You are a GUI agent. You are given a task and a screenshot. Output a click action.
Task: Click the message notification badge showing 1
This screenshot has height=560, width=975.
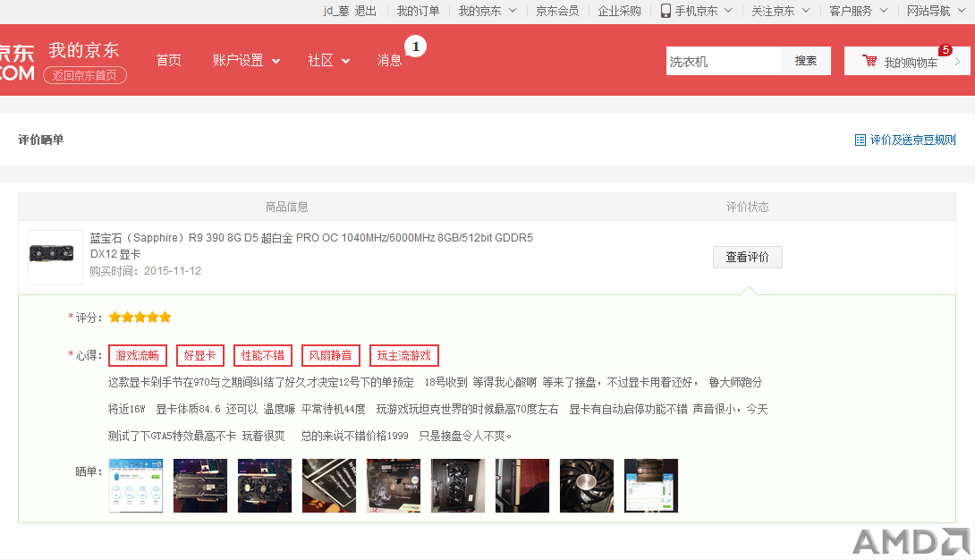tap(415, 47)
